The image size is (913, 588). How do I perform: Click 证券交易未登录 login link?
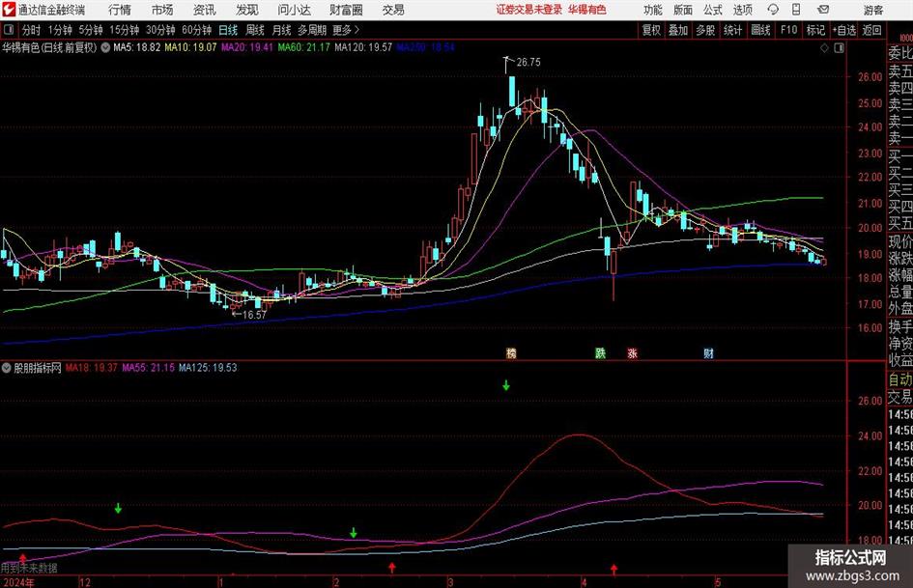tap(529, 10)
